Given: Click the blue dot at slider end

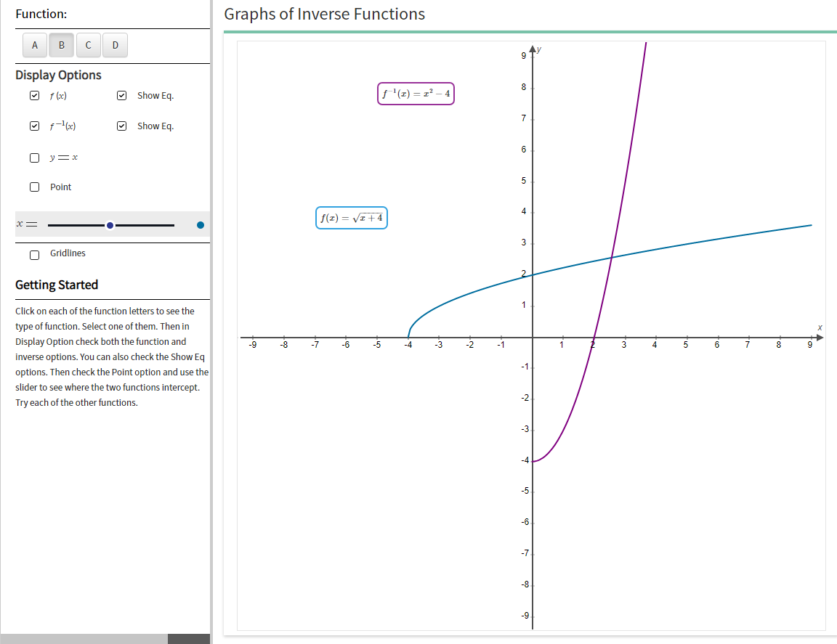Looking at the screenshot, I should 200,225.
